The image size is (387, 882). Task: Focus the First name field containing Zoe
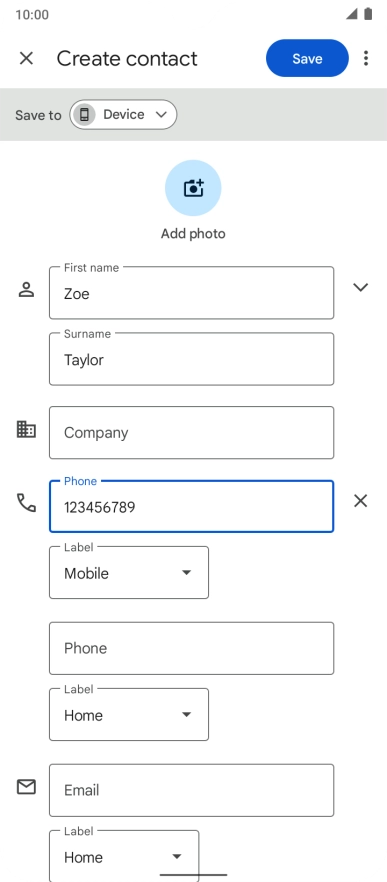click(x=191, y=292)
